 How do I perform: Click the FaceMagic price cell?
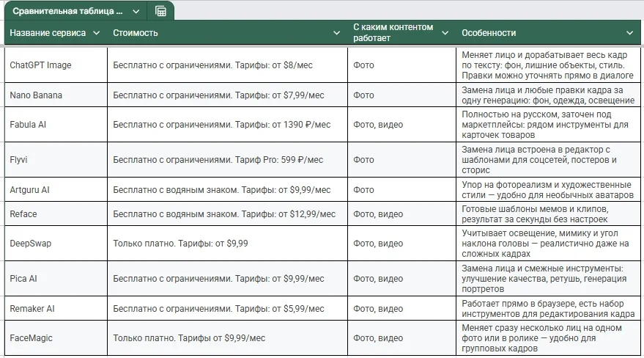coord(228,338)
